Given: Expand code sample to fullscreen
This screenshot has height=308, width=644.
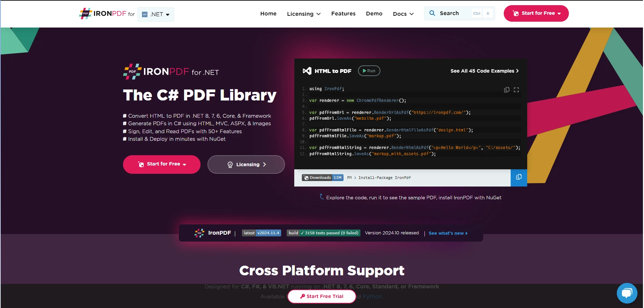Looking at the screenshot, I should pos(516,90).
